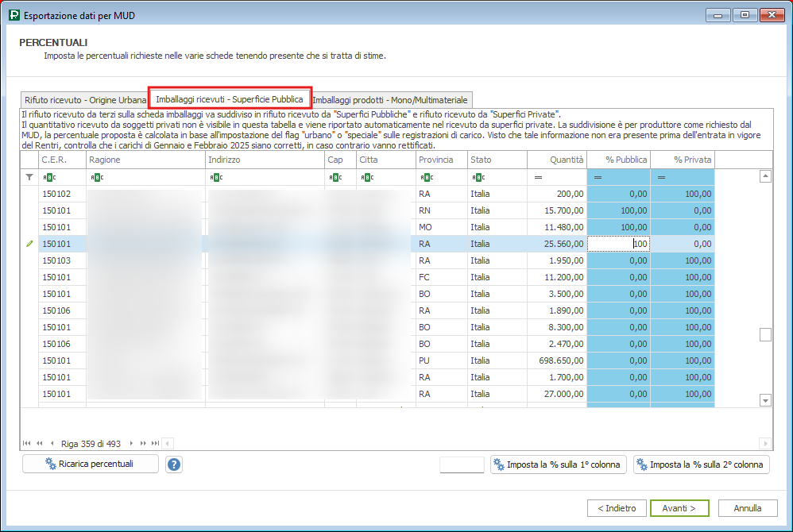Click Imposta la % sulla 2° colonna
The height and width of the screenshot is (532, 793).
coord(702,465)
